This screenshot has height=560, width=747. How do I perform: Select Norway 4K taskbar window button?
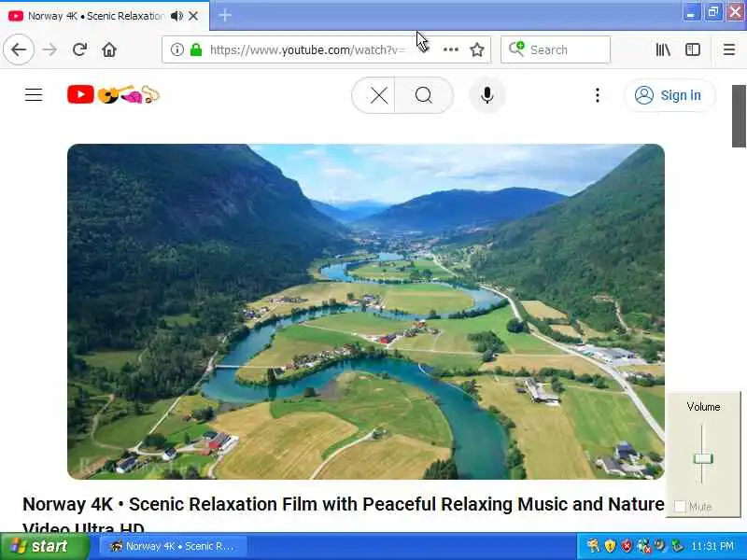coord(173,546)
